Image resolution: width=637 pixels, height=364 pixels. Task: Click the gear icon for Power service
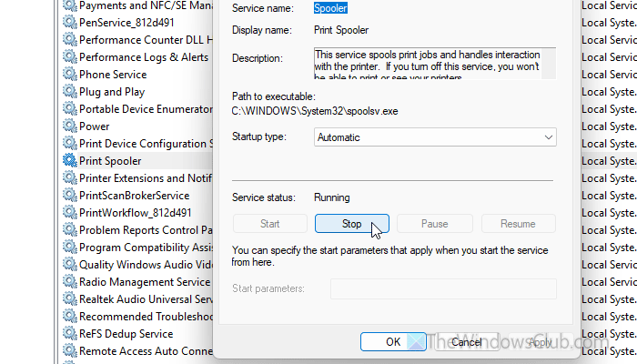coord(70,126)
